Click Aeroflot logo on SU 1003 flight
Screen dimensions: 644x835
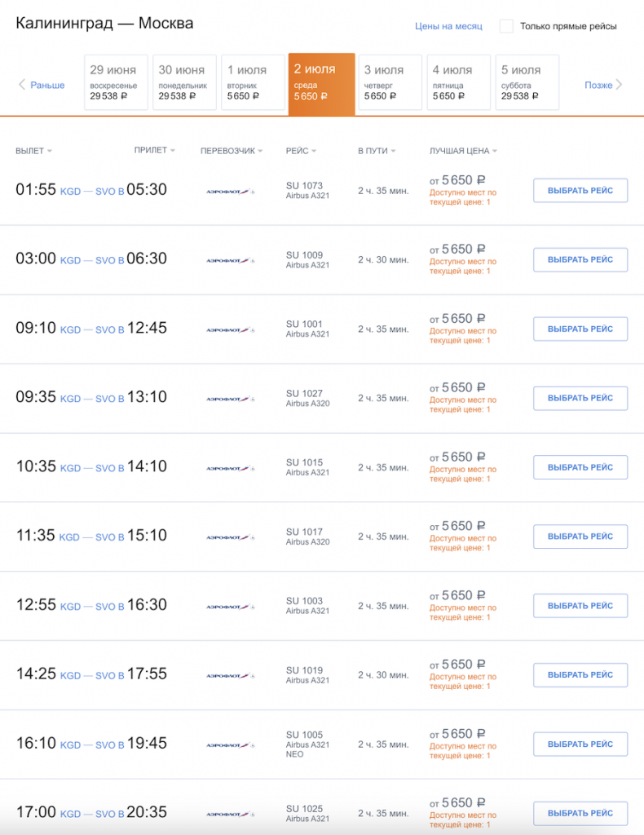230,607
